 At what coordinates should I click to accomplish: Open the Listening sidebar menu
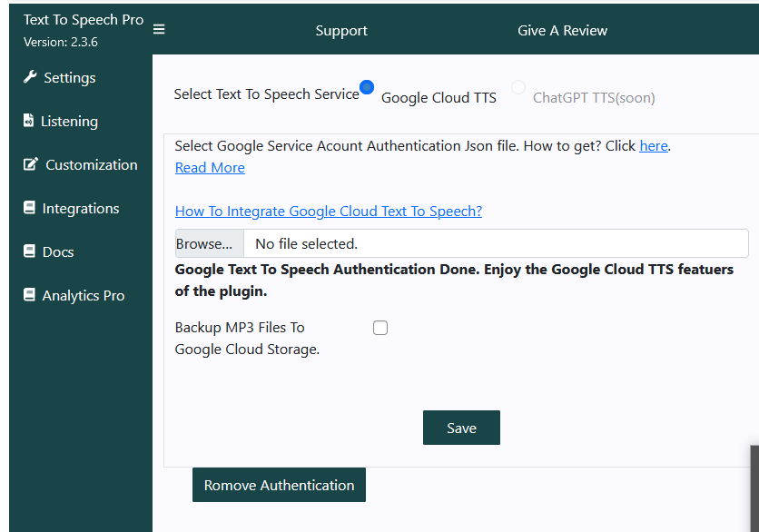point(69,122)
